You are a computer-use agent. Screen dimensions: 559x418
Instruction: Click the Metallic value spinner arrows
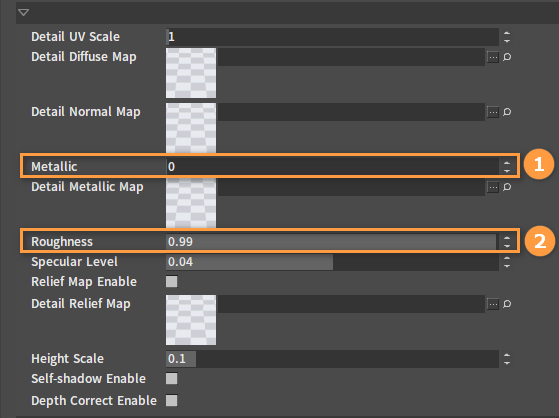pos(507,167)
